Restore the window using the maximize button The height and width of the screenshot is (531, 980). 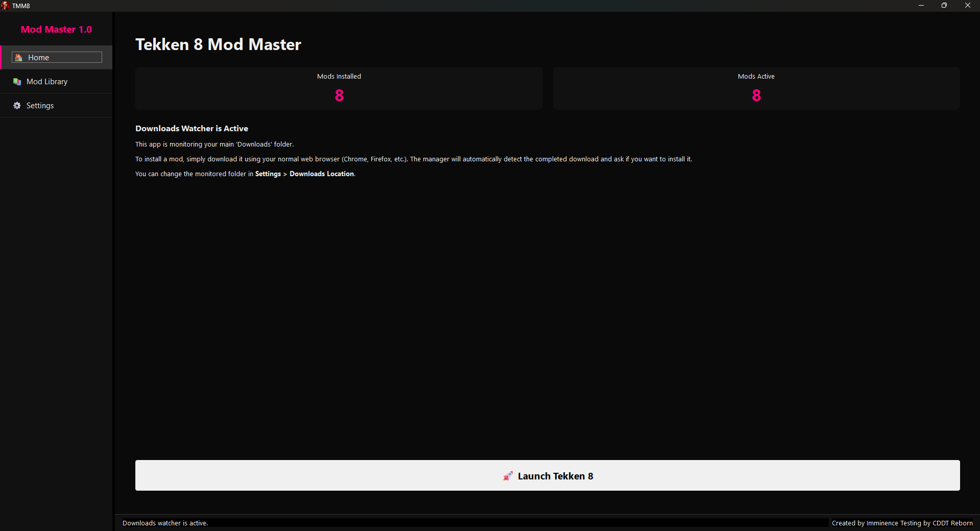point(944,5)
